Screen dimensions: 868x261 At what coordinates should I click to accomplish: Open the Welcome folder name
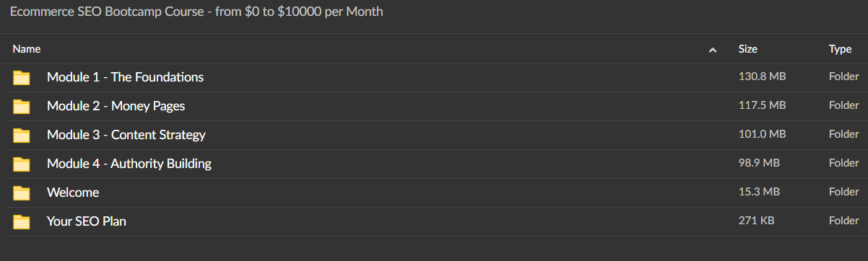(x=73, y=193)
